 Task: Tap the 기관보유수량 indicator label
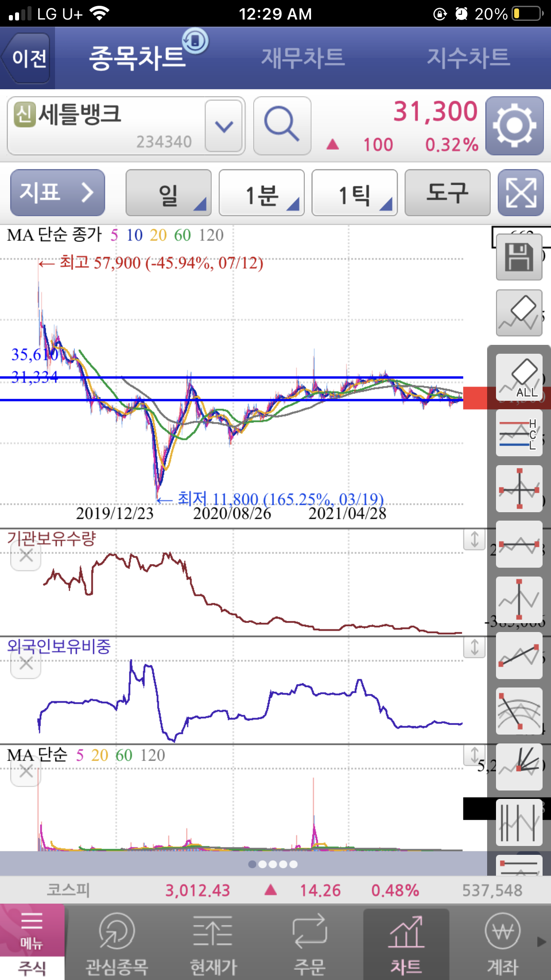click(51, 538)
